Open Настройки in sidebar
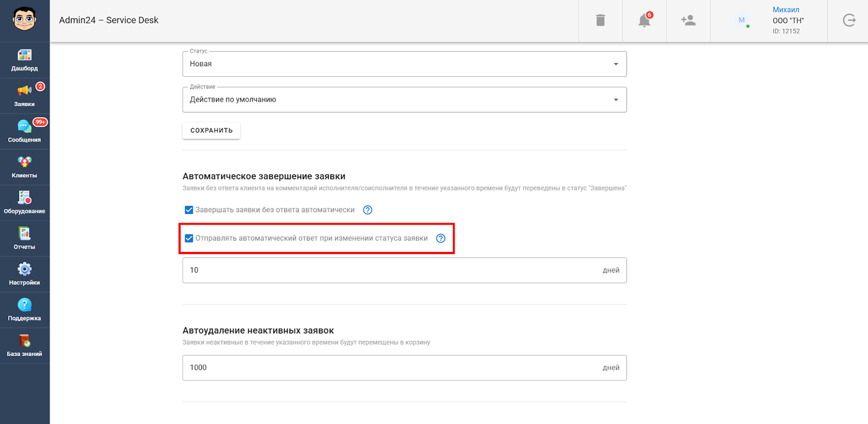The height and width of the screenshot is (424, 868). (x=24, y=274)
